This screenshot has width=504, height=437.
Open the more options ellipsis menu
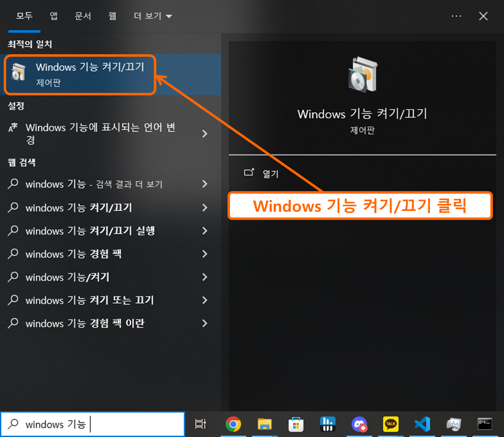[456, 16]
